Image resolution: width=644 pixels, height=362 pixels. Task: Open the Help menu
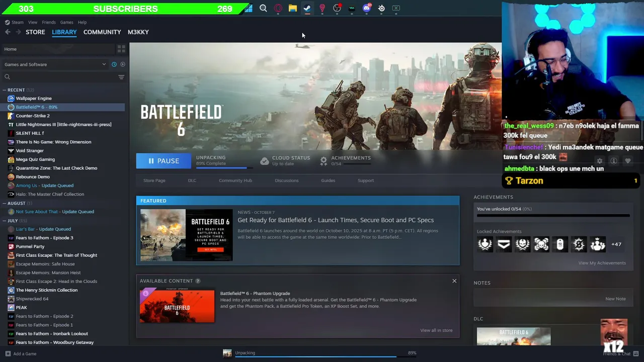click(82, 22)
